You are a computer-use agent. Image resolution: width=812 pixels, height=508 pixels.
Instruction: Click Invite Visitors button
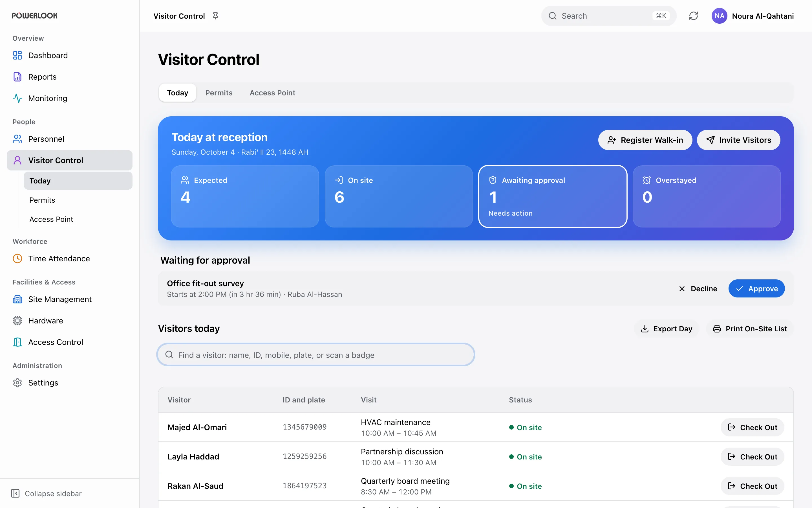[738, 140]
